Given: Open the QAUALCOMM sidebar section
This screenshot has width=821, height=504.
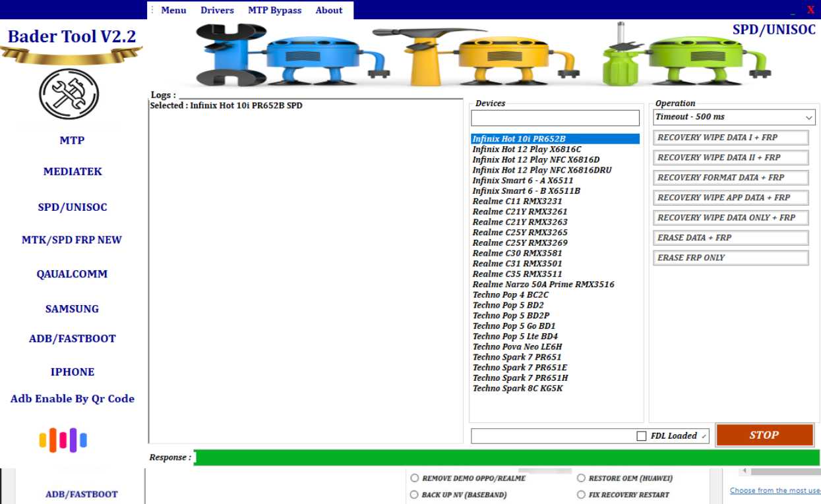Looking at the screenshot, I should [x=71, y=273].
